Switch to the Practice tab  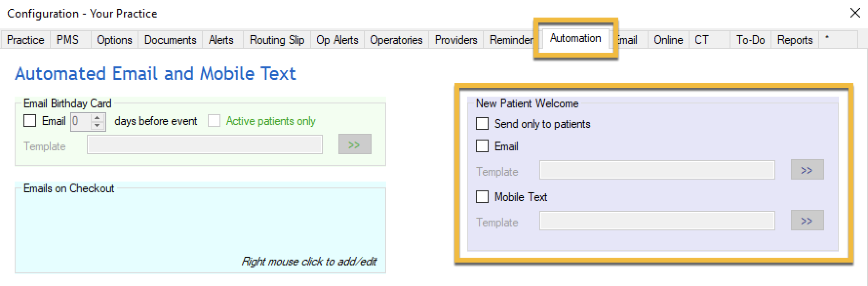click(25, 40)
